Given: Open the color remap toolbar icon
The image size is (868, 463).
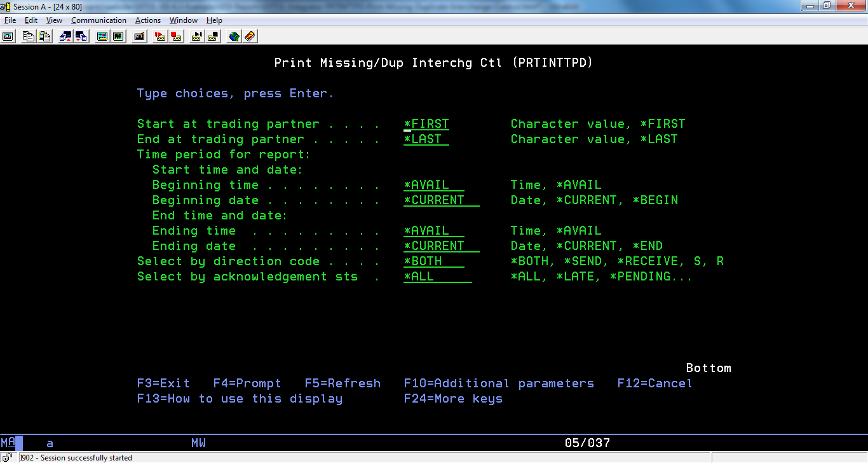Looking at the screenshot, I should pyautogui.click(x=118, y=36).
